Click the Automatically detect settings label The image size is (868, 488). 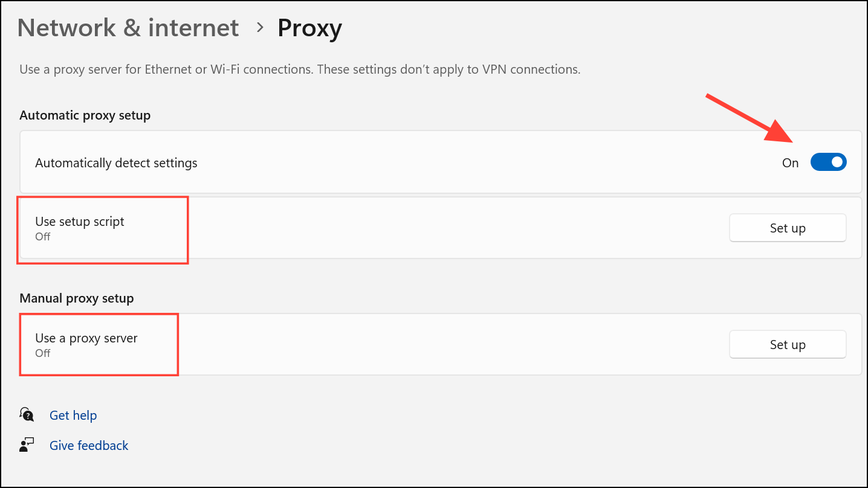click(116, 163)
